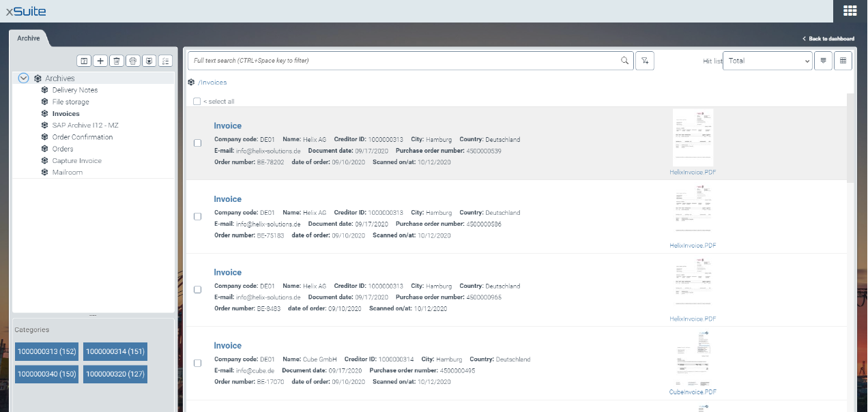The image size is (868, 412).
Task: Open HelixInvoice.PDF thumbnail for order BE-75183
Action: (x=693, y=211)
